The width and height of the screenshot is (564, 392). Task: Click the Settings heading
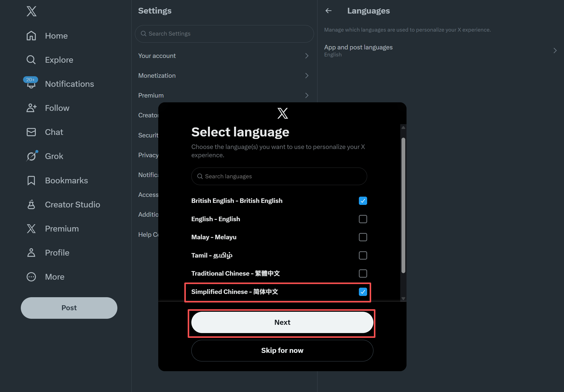155,11
